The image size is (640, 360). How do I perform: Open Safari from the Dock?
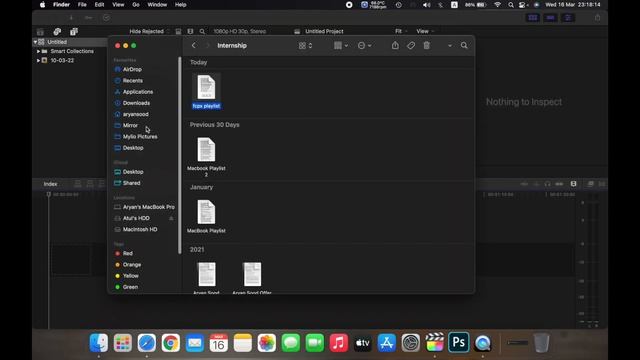click(147, 342)
